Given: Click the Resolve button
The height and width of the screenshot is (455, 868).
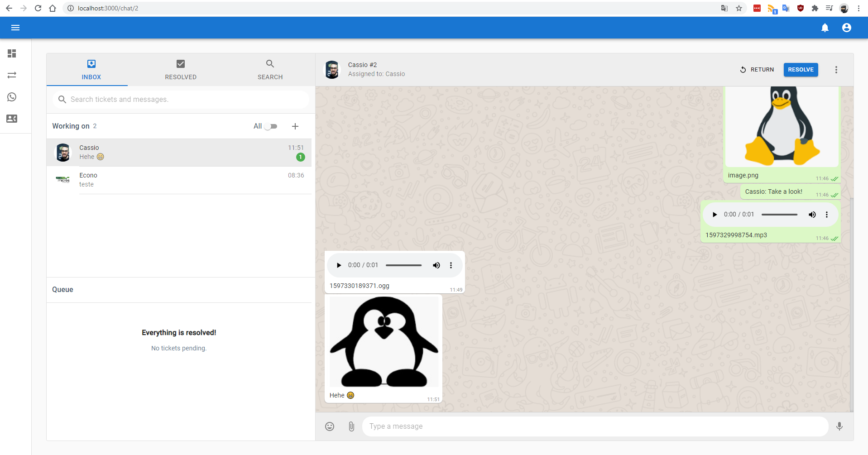Looking at the screenshot, I should point(801,70).
